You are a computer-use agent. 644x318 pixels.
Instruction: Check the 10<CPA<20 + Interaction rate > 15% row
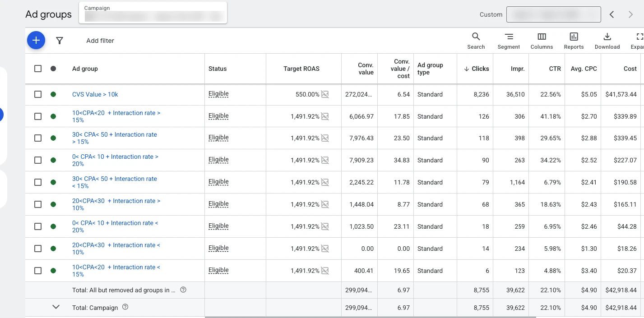point(38,116)
